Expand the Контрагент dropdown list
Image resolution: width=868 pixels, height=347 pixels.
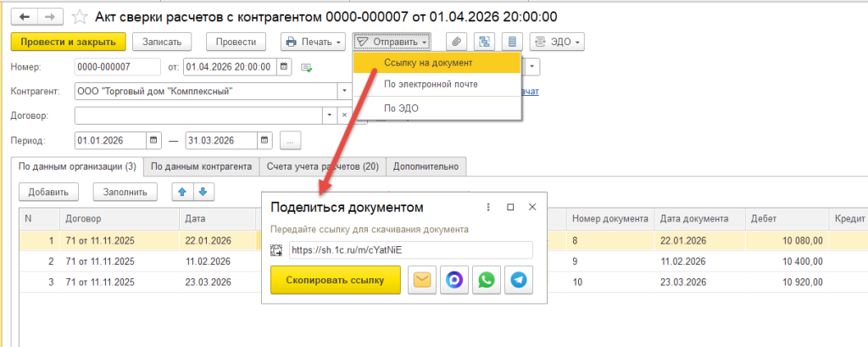tap(344, 91)
